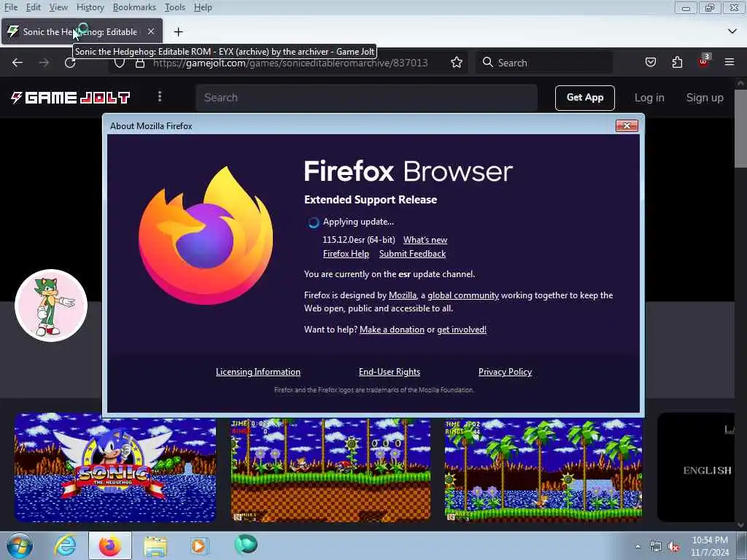Viewport: 747px width, 560px height.
Task: Click the Game Jolt search field
Action: (366, 98)
